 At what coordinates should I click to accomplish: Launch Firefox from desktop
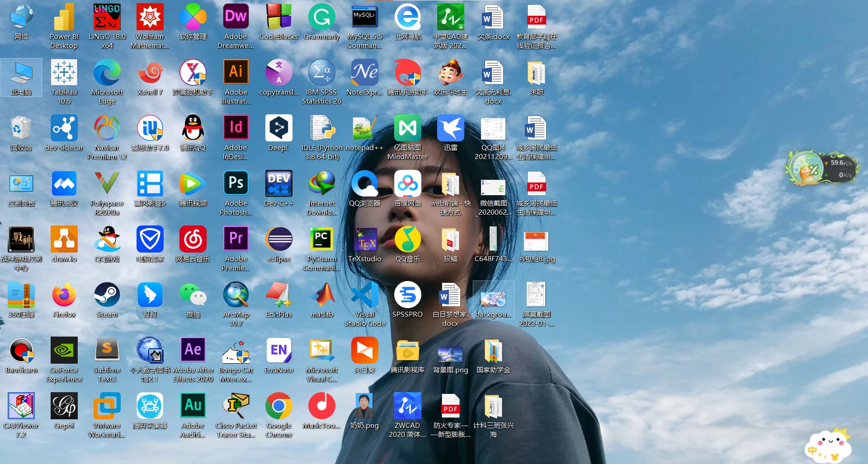(64, 295)
